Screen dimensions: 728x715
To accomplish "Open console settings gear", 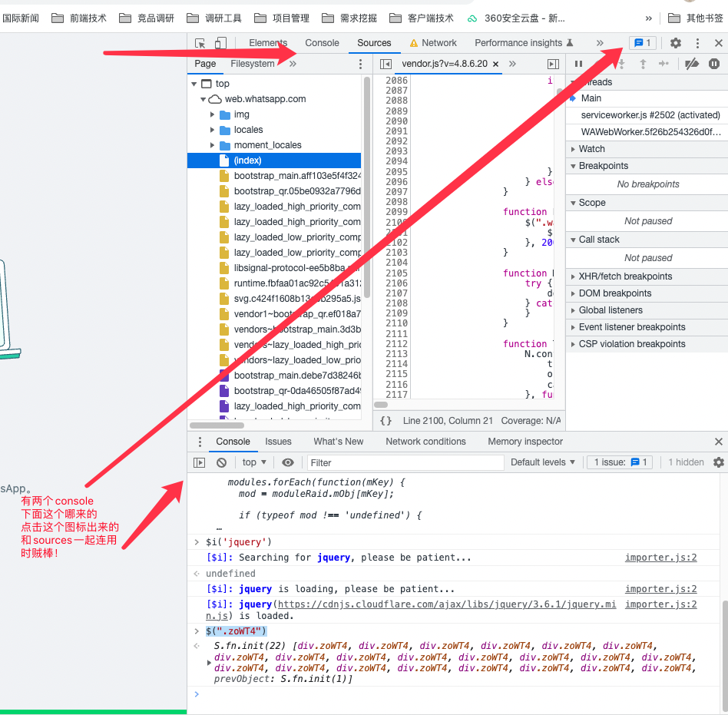I will [x=719, y=462].
